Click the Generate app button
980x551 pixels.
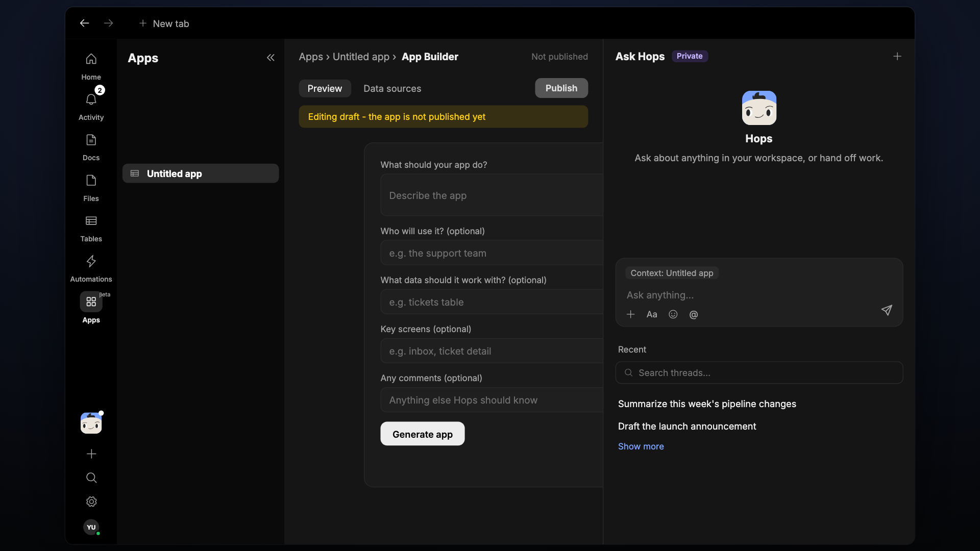click(423, 434)
